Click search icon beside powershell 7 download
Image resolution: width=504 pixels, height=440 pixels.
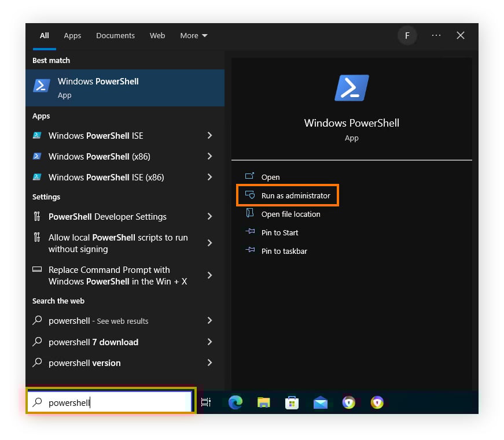pyautogui.click(x=37, y=341)
